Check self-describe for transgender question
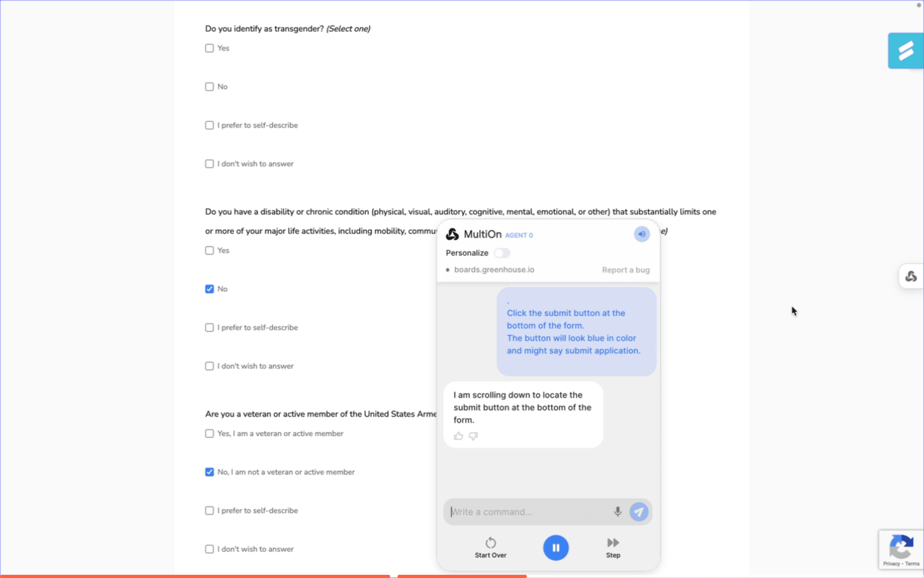Image resolution: width=924 pixels, height=578 pixels. pyautogui.click(x=209, y=125)
